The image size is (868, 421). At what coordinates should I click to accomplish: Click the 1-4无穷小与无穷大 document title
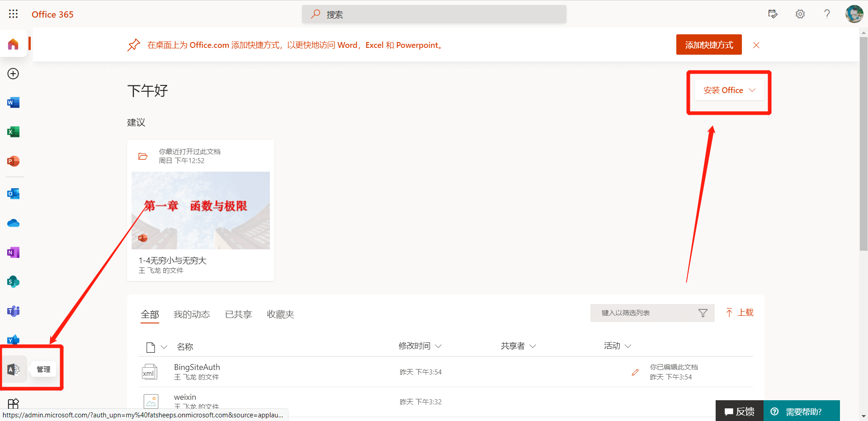[172, 261]
